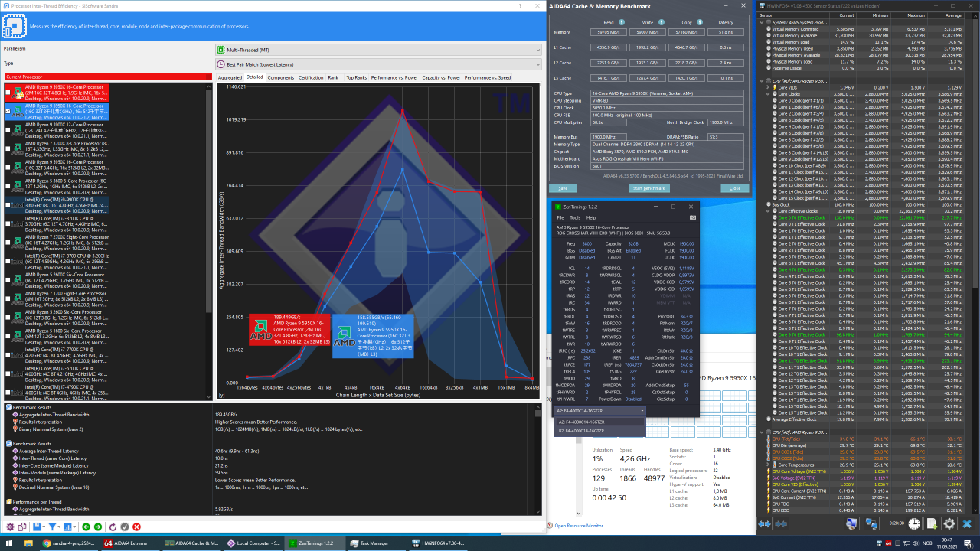Select B2: F4-4000C14-16GTZR memory module option

point(583,431)
